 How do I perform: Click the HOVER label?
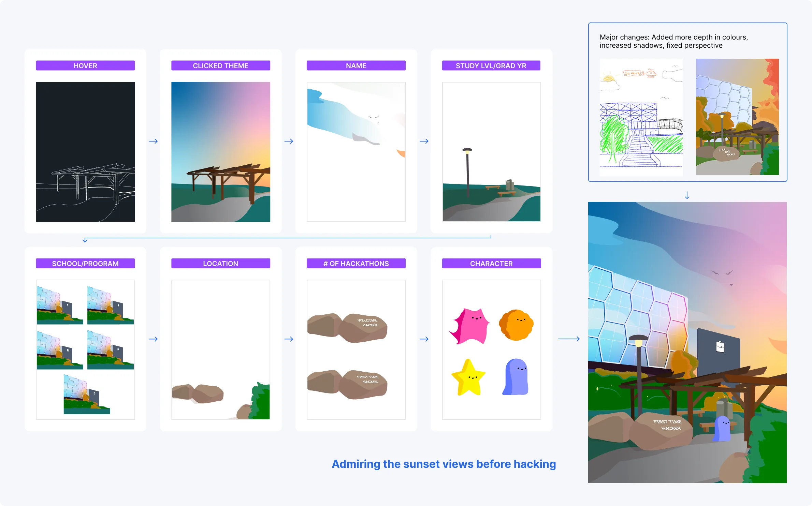(x=85, y=65)
